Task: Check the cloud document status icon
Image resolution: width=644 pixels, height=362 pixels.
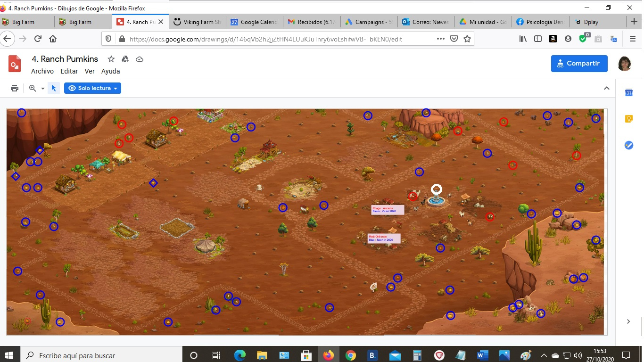Action: coord(140,59)
